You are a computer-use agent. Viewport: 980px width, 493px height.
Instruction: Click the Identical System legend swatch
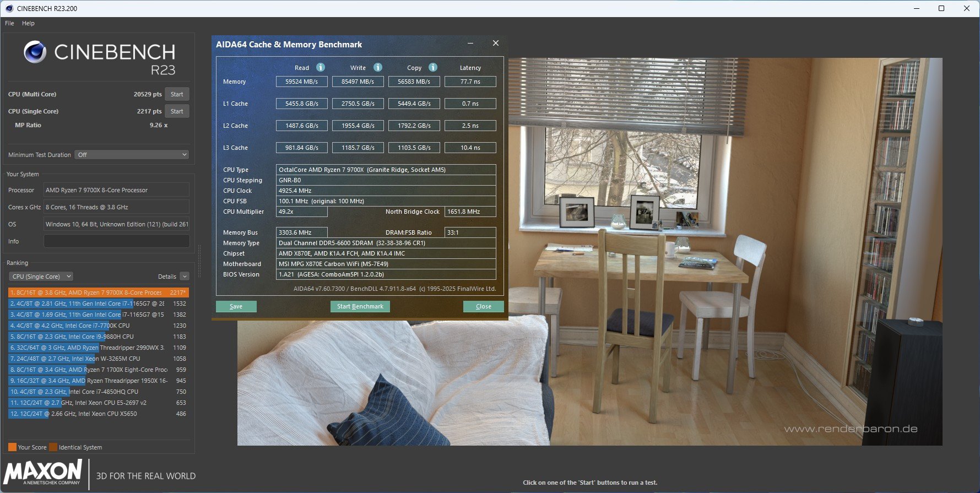(x=53, y=447)
